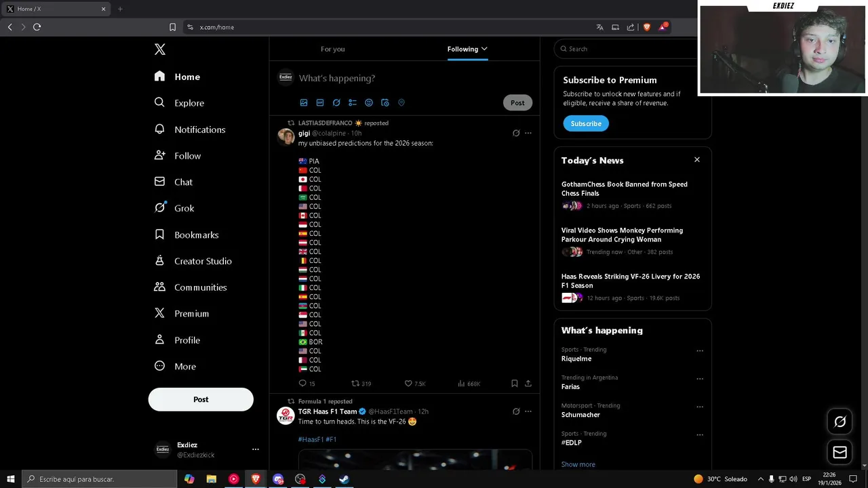
Task: Close the Today's News panel
Action: [696, 160]
